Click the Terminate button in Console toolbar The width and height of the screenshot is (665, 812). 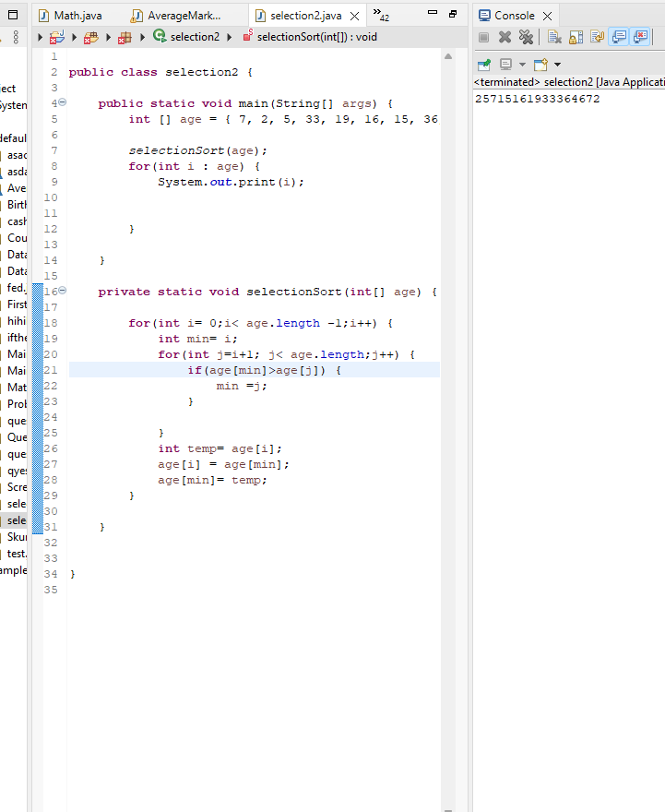click(x=484, y=37)
